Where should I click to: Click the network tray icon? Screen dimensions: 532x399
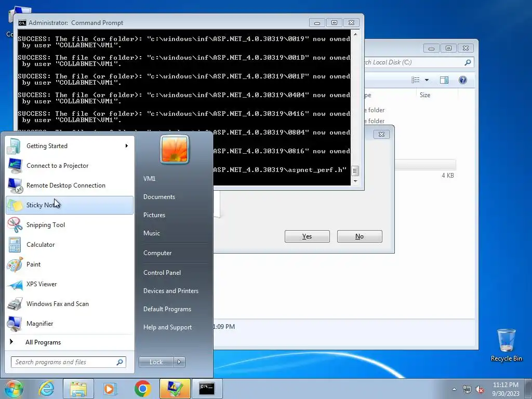[467, 389]
